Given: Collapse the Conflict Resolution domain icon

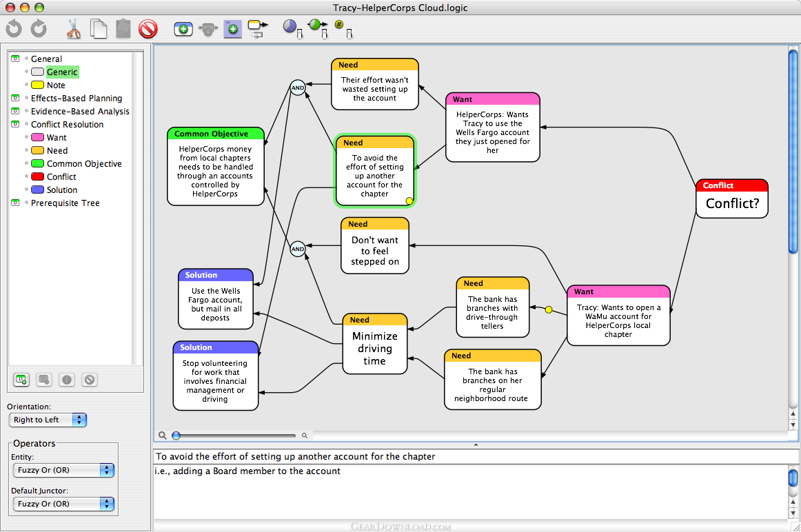Looking at the screenshot, I should [15, 124].
